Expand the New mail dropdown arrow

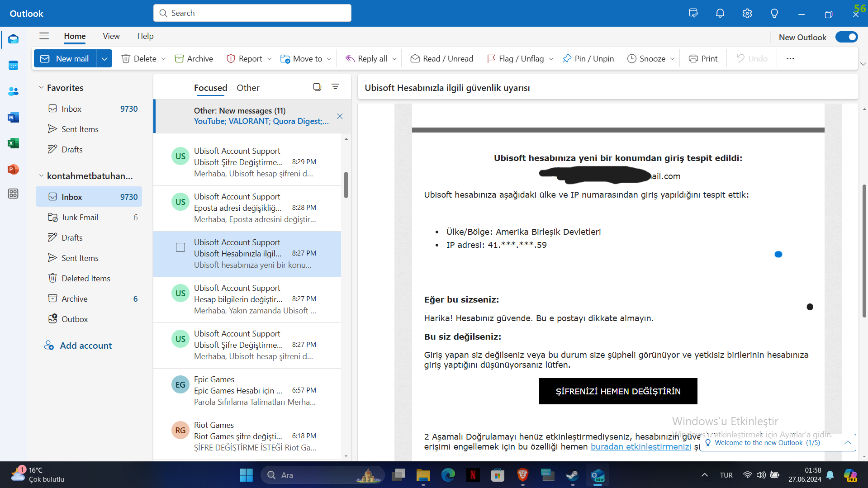point(104,59)
